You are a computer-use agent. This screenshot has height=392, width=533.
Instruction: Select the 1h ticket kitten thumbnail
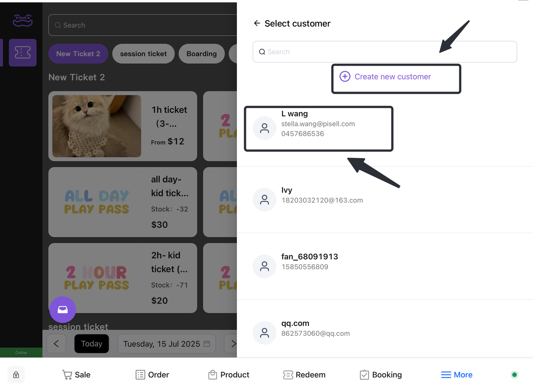coord(97,126)
